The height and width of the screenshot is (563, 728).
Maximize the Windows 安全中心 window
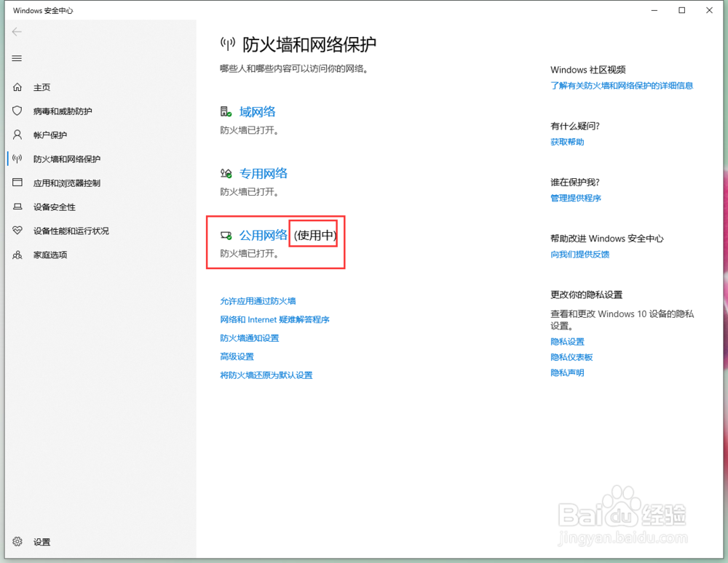pos(681,10)
